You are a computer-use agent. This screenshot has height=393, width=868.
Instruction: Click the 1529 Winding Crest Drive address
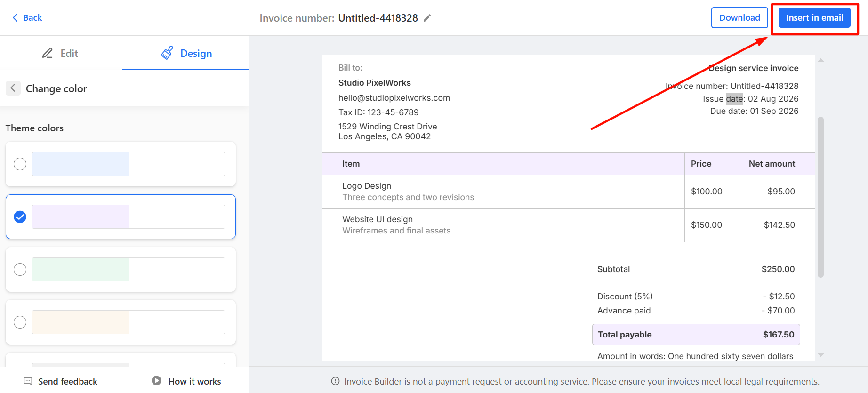387,127
